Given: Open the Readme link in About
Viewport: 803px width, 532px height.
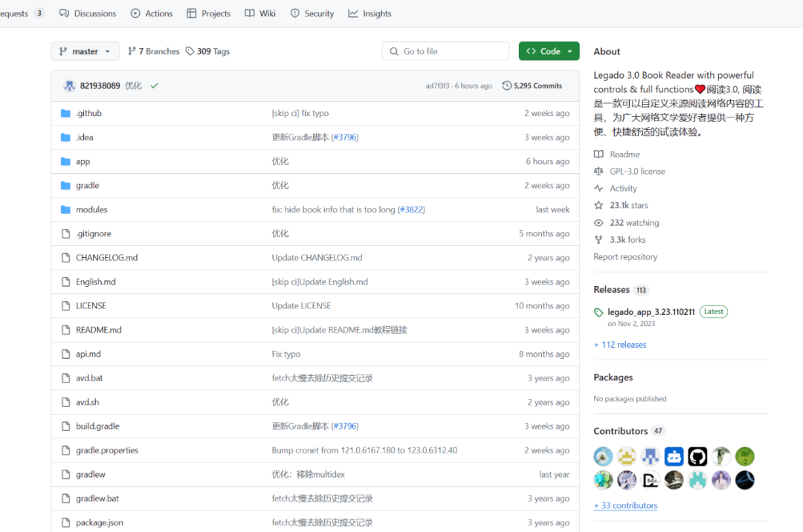Looking at the screenshot, I should point(625,154).
